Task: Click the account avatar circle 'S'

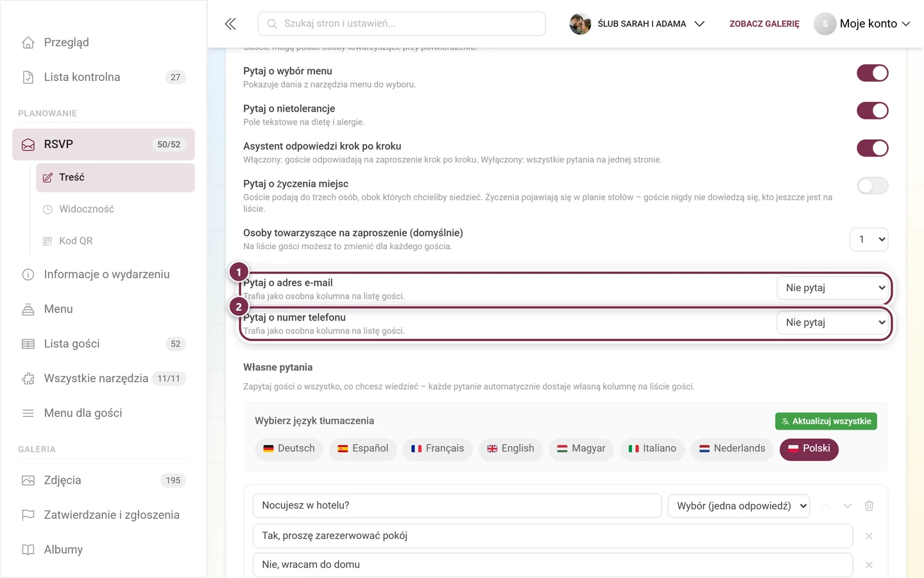Action: [x=825, y=24]
